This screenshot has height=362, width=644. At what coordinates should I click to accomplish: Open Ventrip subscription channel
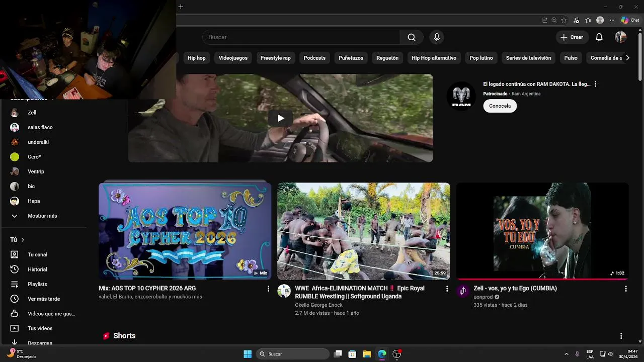click(43, 171)
